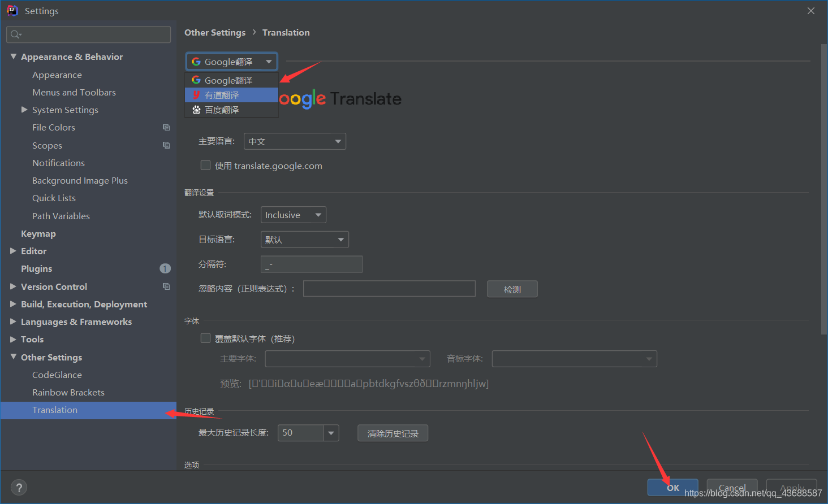This screenshot has height=504, width=828.
Task: Open the 音标字体 font dropdown
Action: [x=574, y=359]
